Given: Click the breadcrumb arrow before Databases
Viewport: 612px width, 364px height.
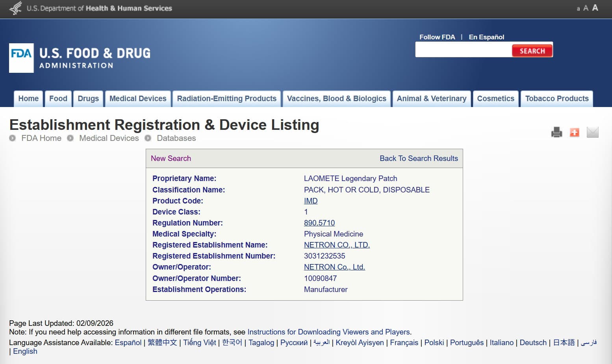Looking at the screenshot, I should [x=148, y=138].
